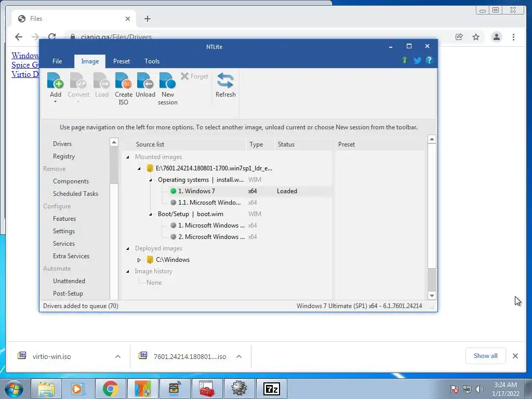Click the Status column header
532x399 pixels.
pos(286,144)
